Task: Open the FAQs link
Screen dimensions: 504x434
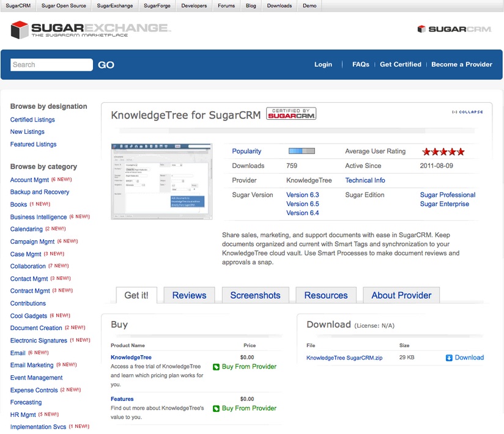Action: 361,64
